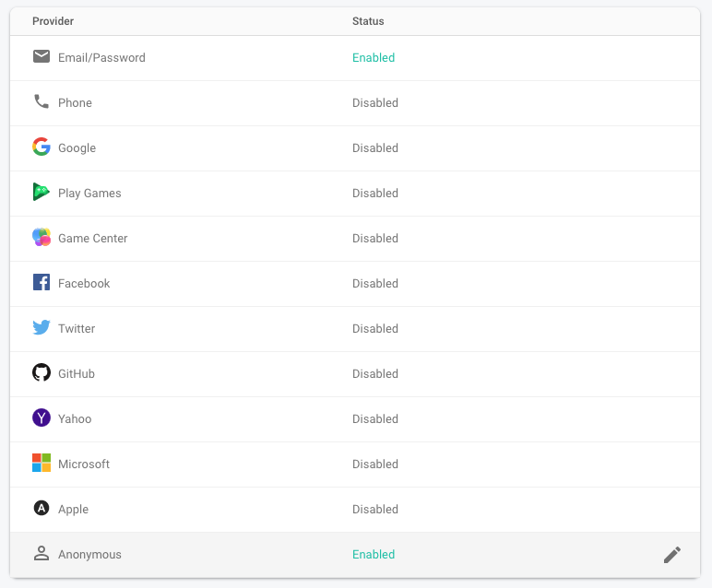712x588 pixels.
Task: Open the Phone provider row label
Action: 75,103
